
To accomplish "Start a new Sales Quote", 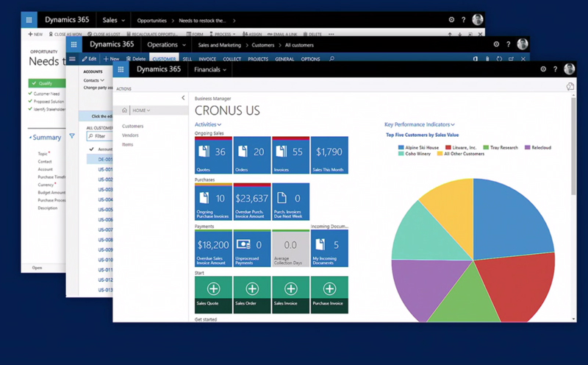I will click(213, 295).
